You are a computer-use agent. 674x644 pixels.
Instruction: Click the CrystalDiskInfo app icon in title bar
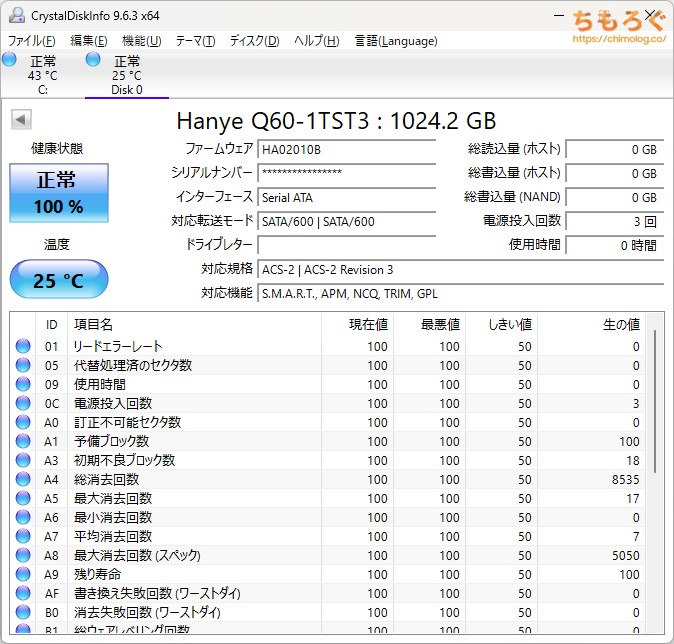[17, 15]
